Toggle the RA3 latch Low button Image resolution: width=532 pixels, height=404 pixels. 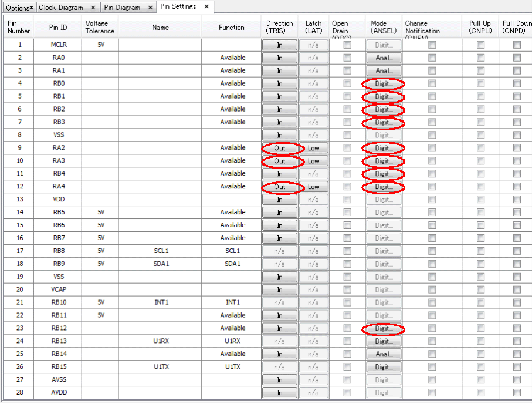point(313,161)
